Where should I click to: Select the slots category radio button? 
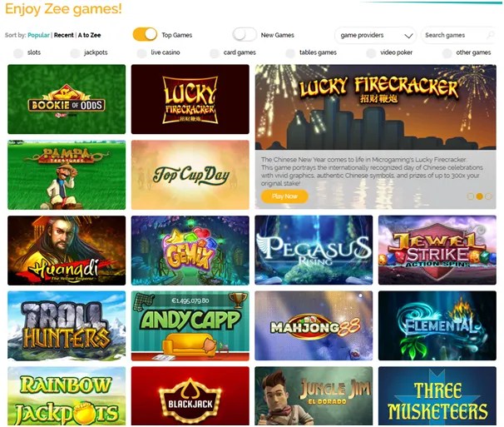click(18, 53)
